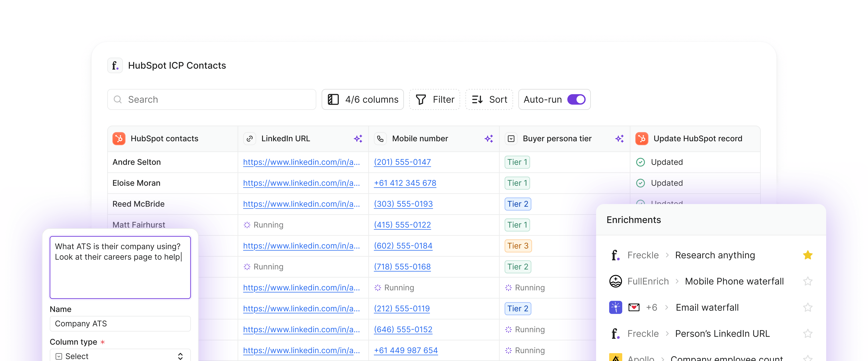
Task: Click the phone icon in Mobile number header
Action: 380,138
